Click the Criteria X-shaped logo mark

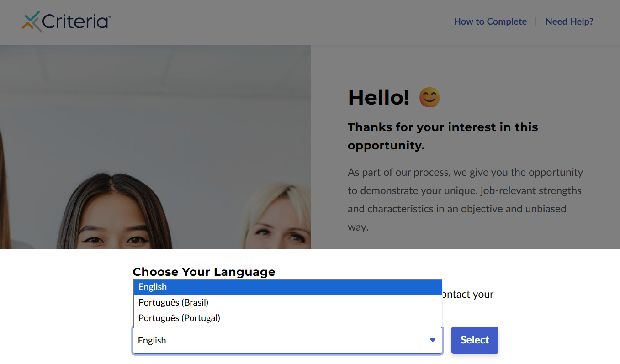pos(32,21)
